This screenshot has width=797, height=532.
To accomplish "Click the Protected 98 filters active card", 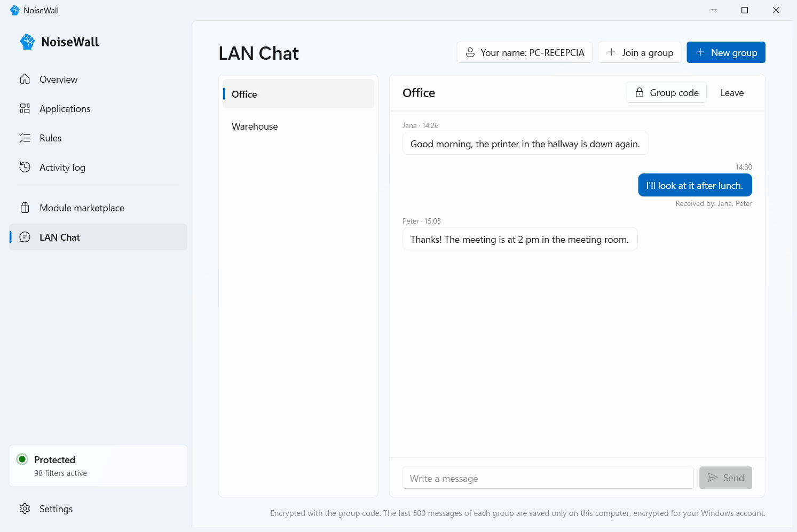I will (98, 466).
